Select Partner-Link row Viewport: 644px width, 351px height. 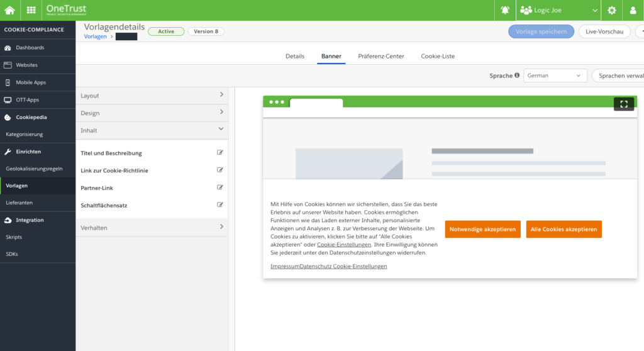(152, 188)
